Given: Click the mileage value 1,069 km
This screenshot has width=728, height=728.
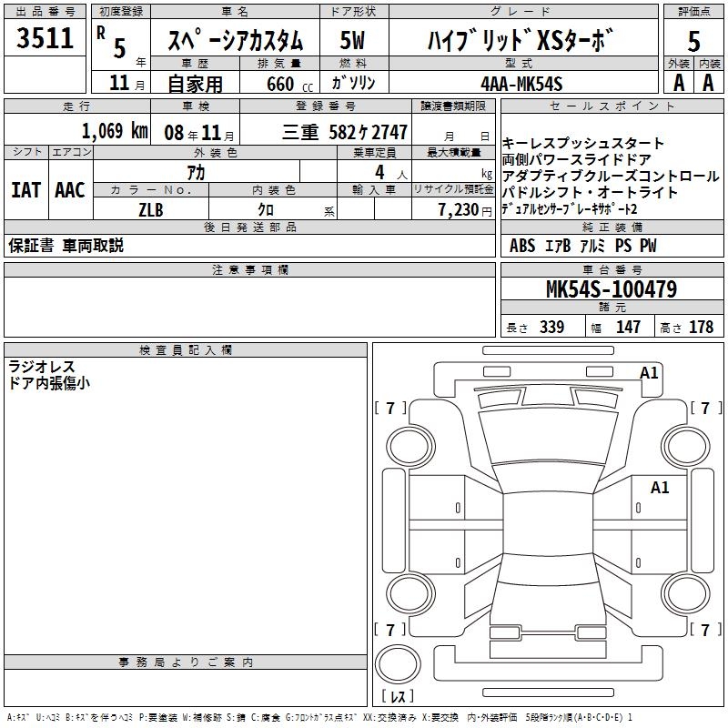Looking at the screenshot, I should coord(115,131).
